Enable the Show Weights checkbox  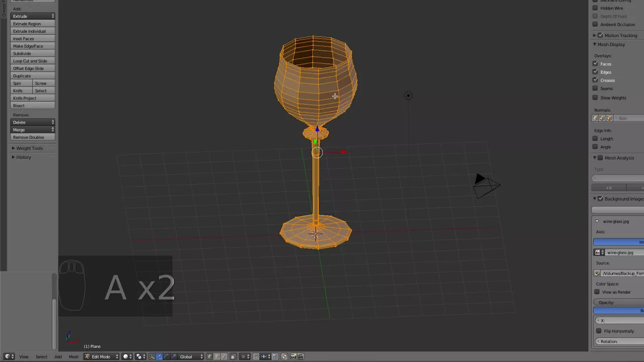595,98
